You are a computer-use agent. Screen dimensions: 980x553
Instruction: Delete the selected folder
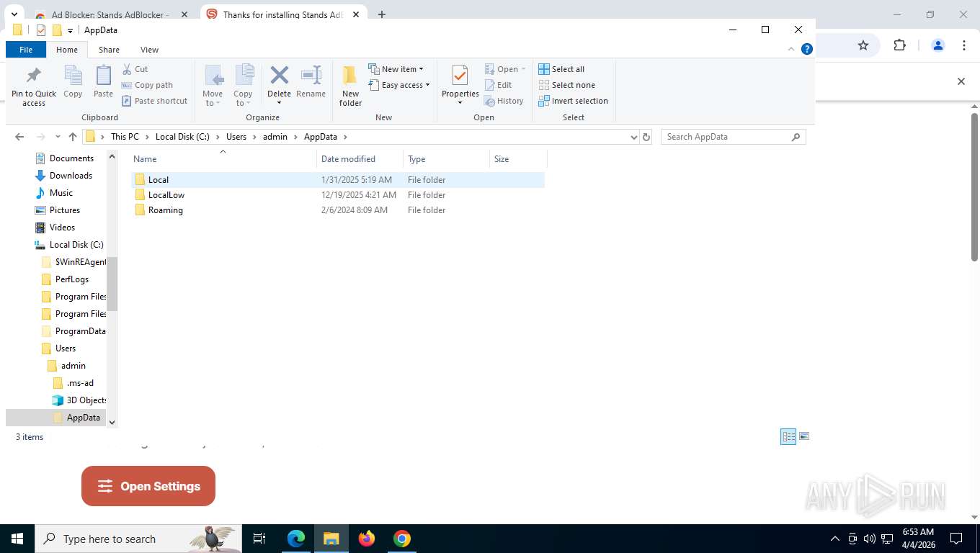click(279, 86)
